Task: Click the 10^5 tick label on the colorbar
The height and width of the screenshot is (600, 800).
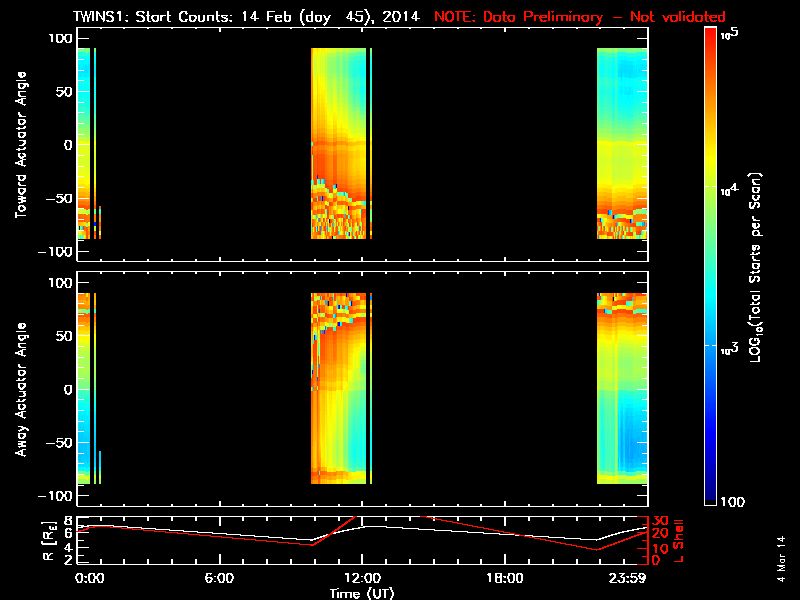Action: [730, 34]
